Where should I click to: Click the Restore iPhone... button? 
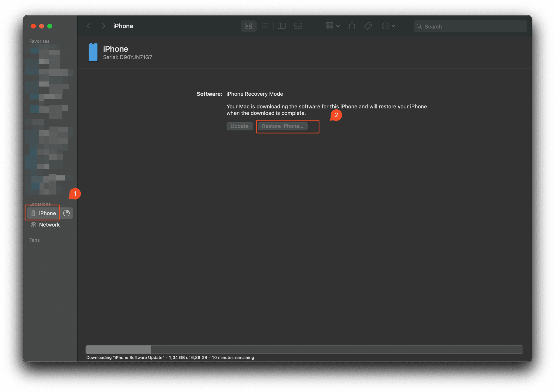(282, 126)
